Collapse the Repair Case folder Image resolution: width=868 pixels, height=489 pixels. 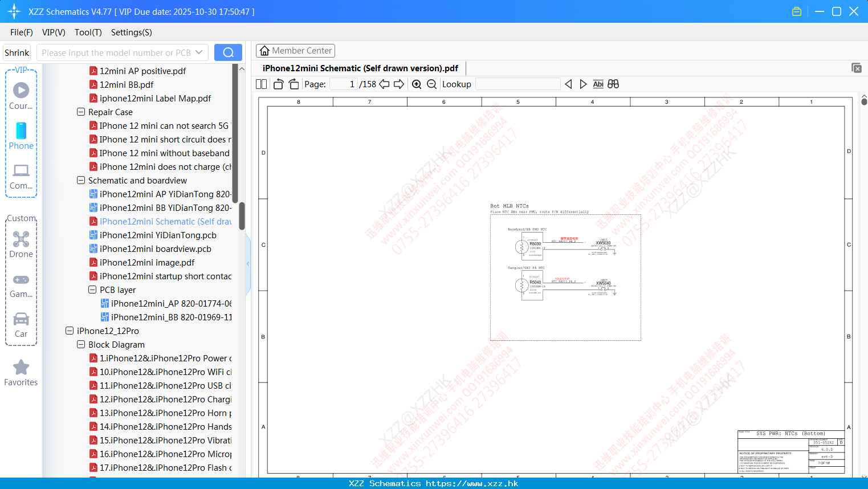(x=81, y=112)
